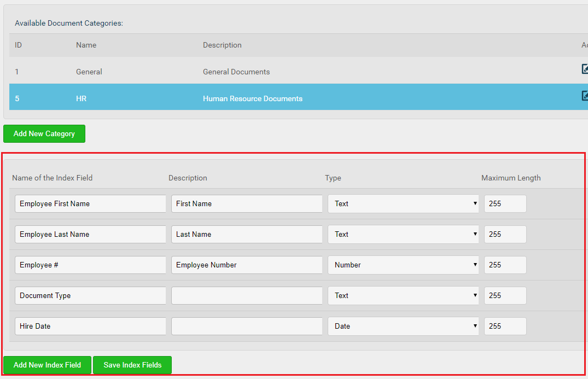This screenshot has height=379, width=588.
Task: Open Type dropdown for Employee Last Name
Action: pyautogui.click(x=403, y=234)
